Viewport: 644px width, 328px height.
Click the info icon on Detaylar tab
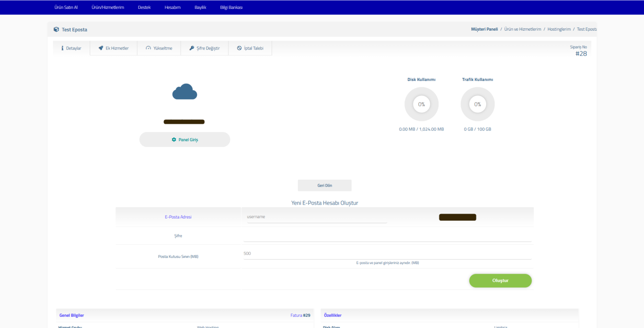tap(62, 48)
